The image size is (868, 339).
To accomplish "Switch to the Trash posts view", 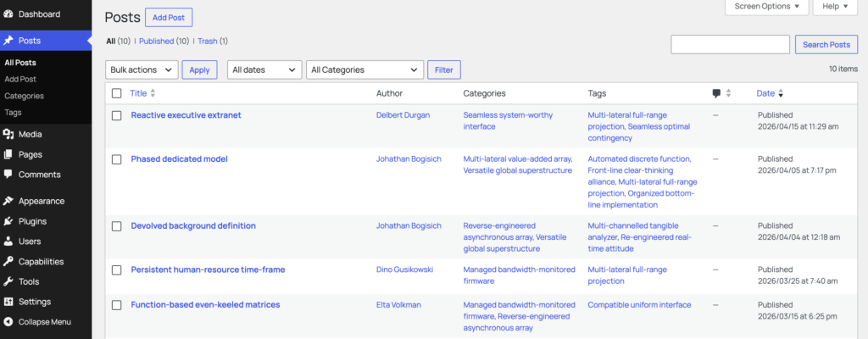I will click(207, 41).
